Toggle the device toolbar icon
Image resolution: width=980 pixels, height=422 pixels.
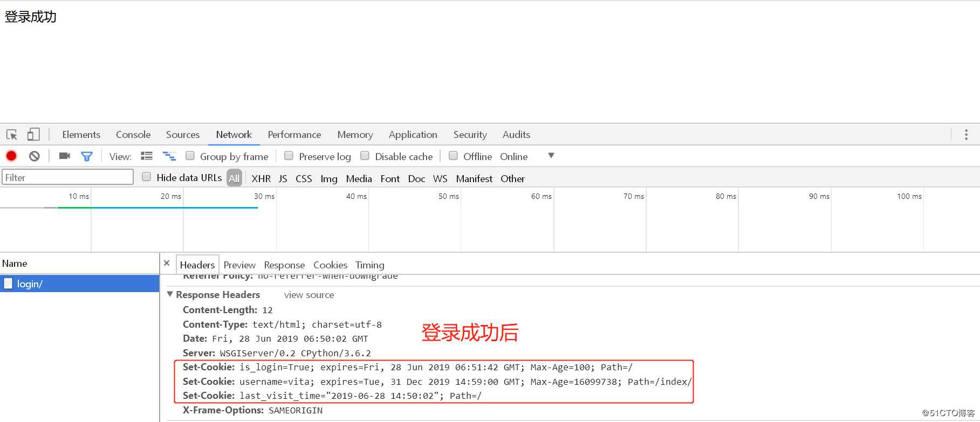[33, 134]
